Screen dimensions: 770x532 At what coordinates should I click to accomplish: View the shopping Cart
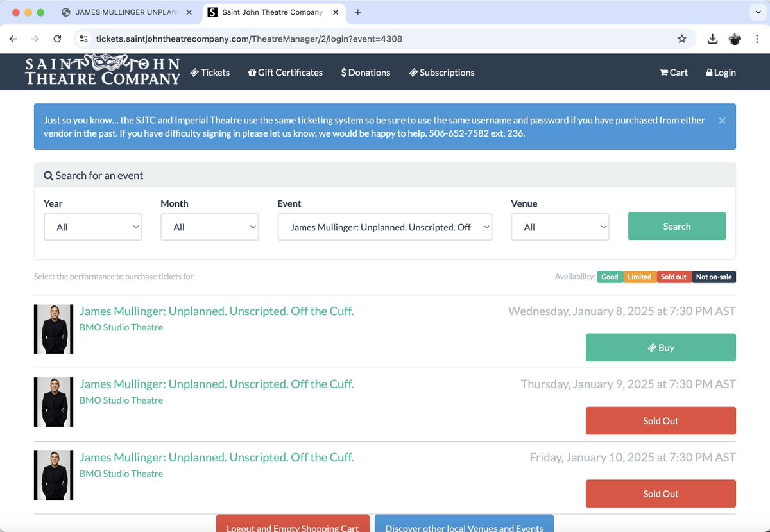(x=674, y=73)
